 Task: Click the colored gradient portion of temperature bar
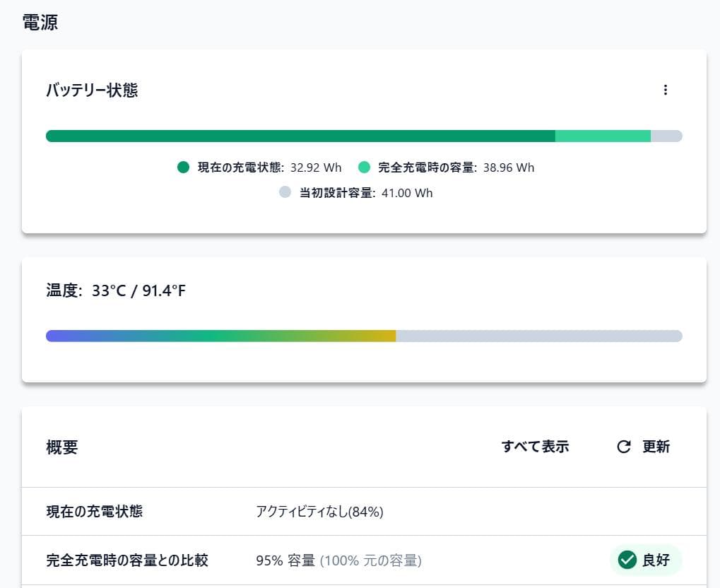pos(220,336)
